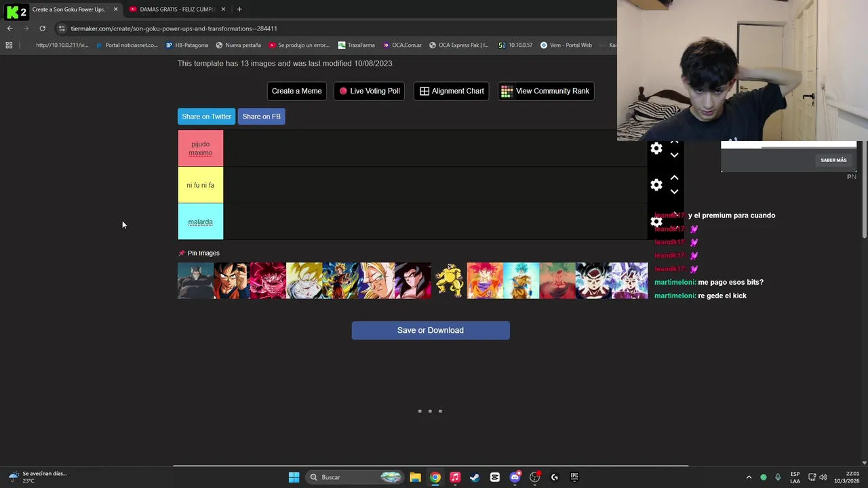The width and height of the screenshot is (868, 488).
Task: Open TrazaFarma bookmark
Action: pyautogui.click(x=356, y=45)
